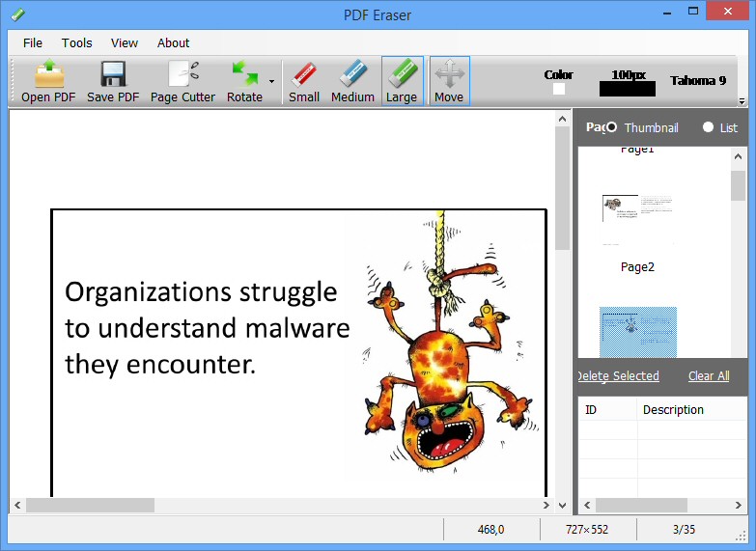Screen dimensions: 756x551
Task: Click the thumbnail panel scroll up arrow
Action: (739, 156)
